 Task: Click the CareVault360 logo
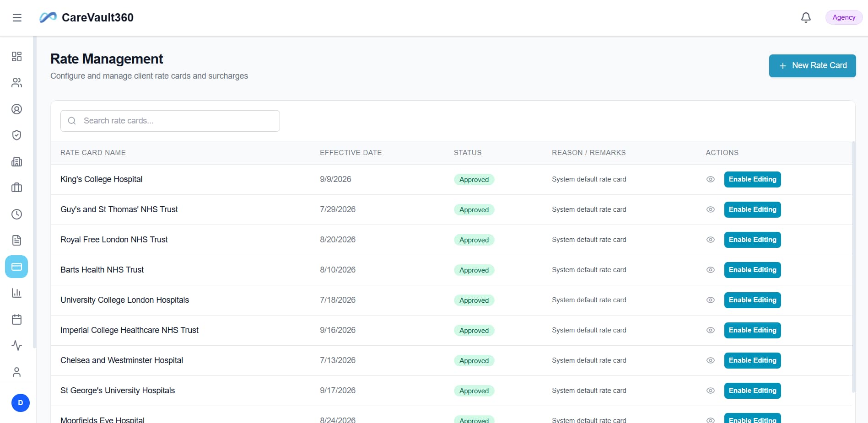[x=86, y=17]
